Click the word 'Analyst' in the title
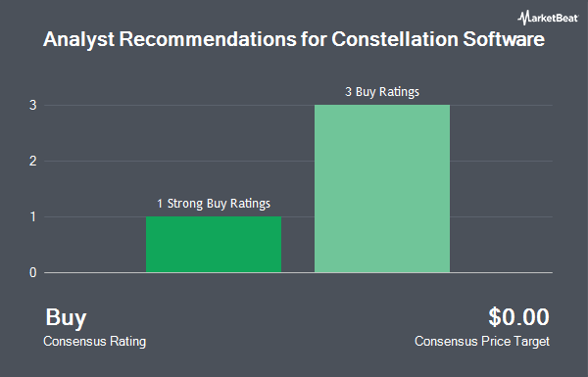The width and height of the screenshot is (588, 377). pos(78,40)
